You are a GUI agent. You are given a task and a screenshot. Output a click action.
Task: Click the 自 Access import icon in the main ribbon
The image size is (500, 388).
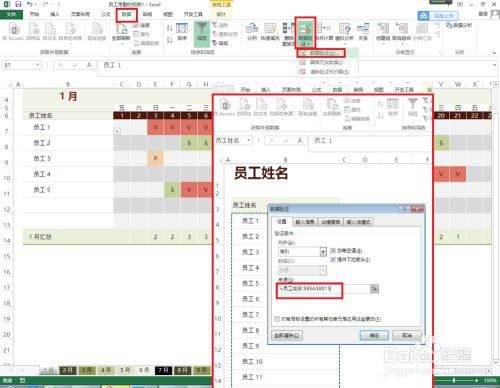(14, 32)
